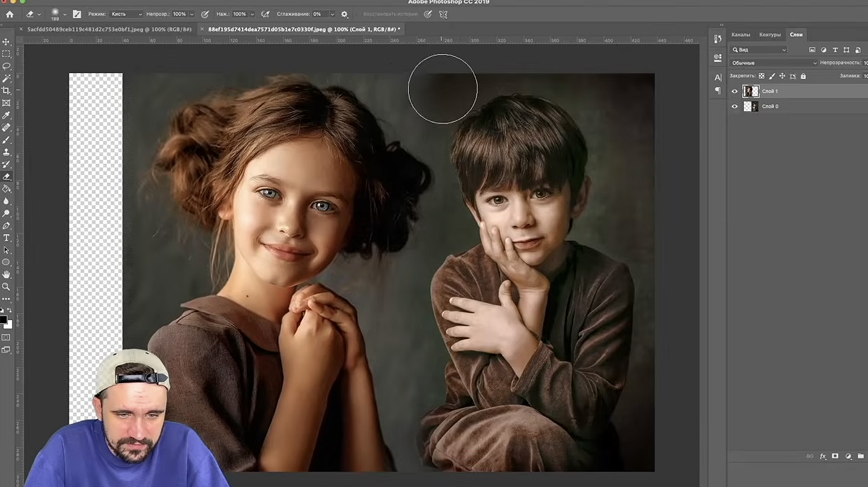Hide the Слой 1 layer
The width and height of the screenshot is (868, 487).
pyautogui.click(x=735, y=91)
